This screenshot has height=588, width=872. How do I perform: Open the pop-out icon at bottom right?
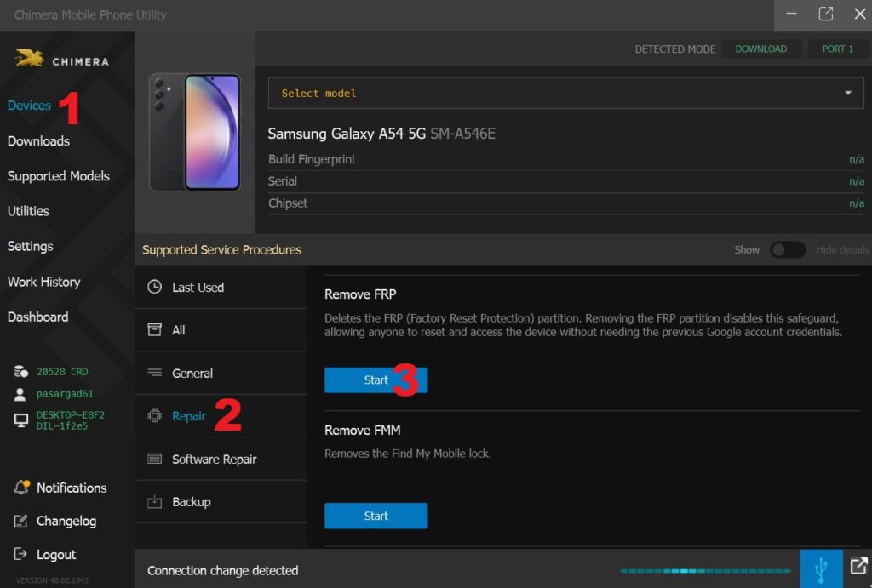pos(858,567)
